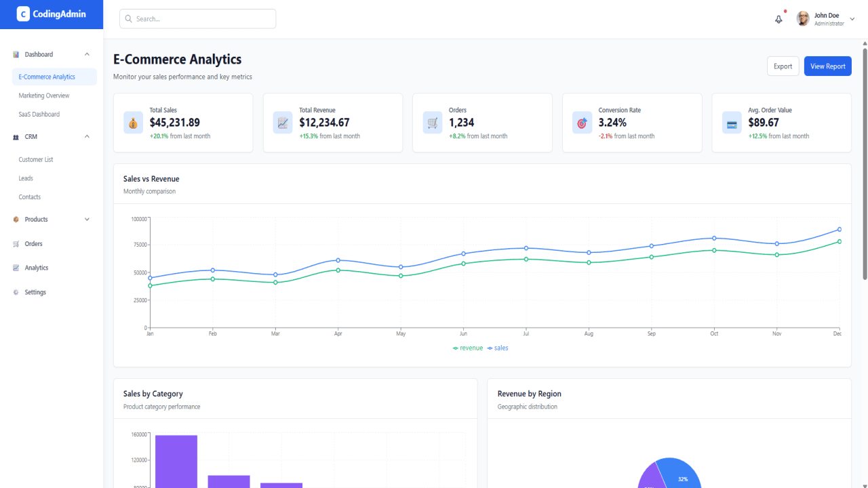
Task: Click John Doe's avatar photo
Action: tap(803, 19)
